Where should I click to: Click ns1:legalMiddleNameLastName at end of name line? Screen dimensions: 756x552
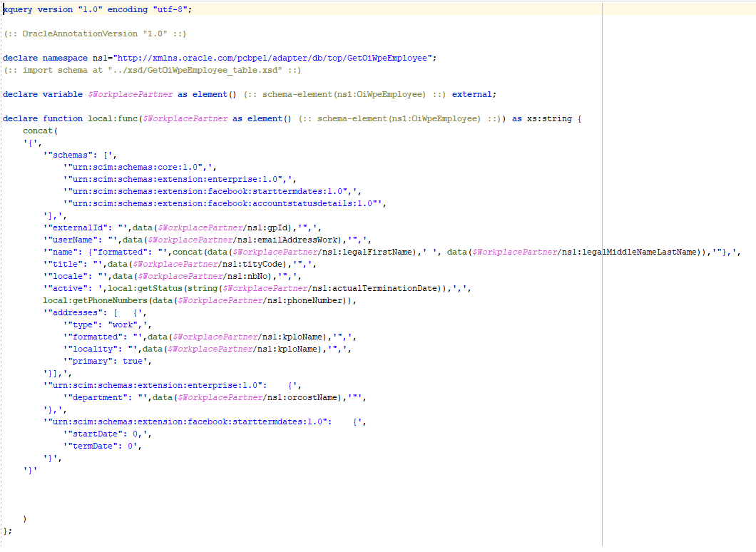(x=629, y=252)
